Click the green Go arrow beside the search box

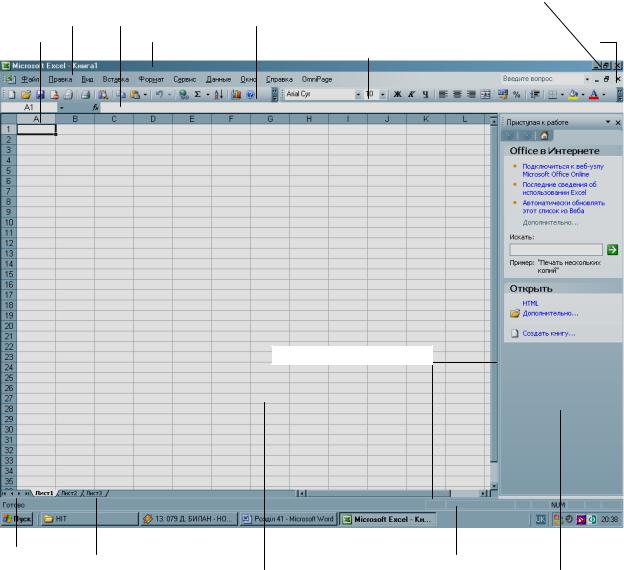tap(612, 250)
